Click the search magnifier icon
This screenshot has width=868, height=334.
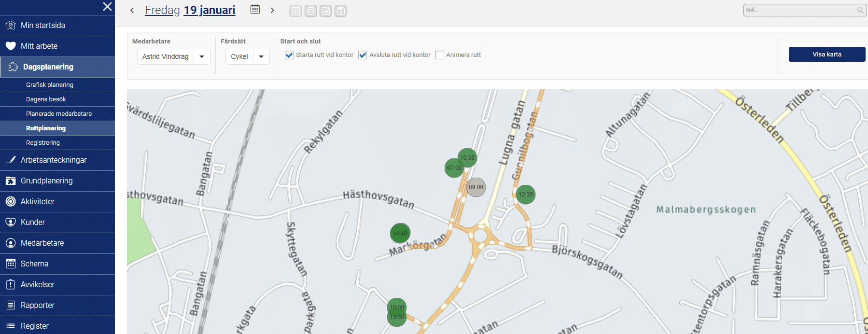tap(860, 10)
